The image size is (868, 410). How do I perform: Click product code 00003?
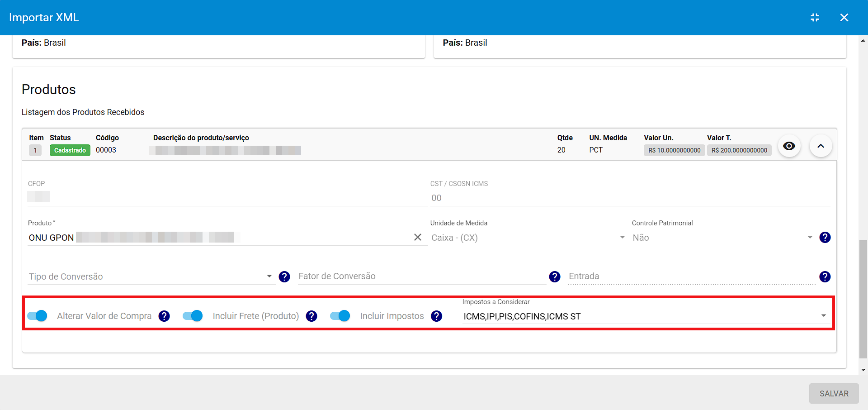106,150
